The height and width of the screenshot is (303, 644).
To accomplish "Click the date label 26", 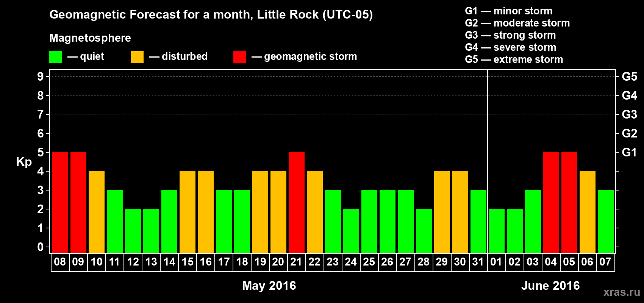I will pyautogui.click(x=387, y=262).
